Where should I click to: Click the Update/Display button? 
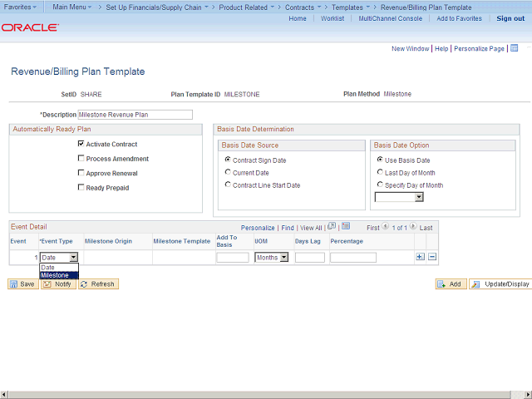(x=500, y=284)
